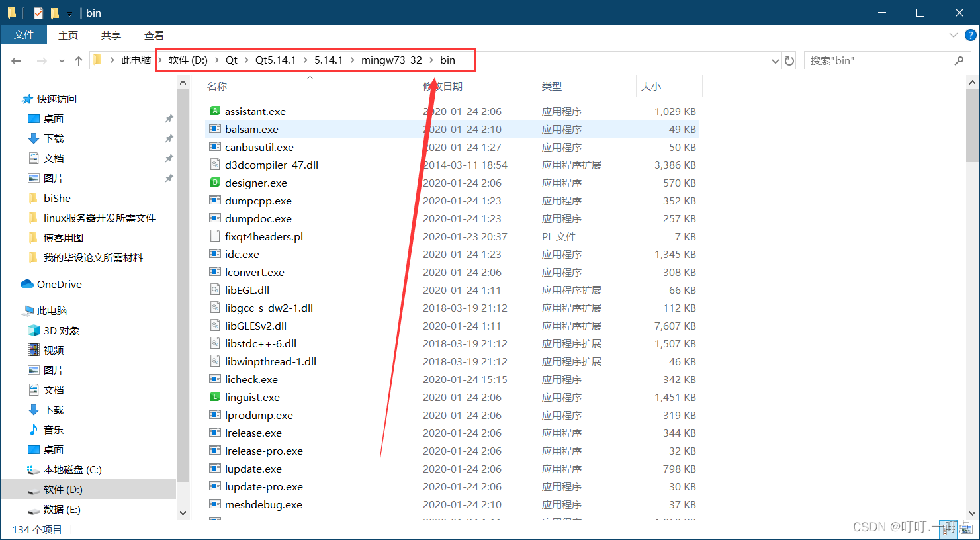Click Qt in the address breadcrumb

click(x=232, y=60)
